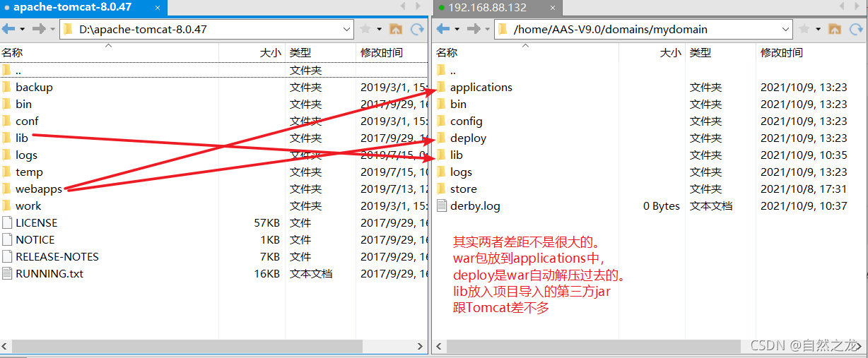Open the home folder icon in remote pane
Image resolution: width=868 pixels, height=358 pixels.
835,30
